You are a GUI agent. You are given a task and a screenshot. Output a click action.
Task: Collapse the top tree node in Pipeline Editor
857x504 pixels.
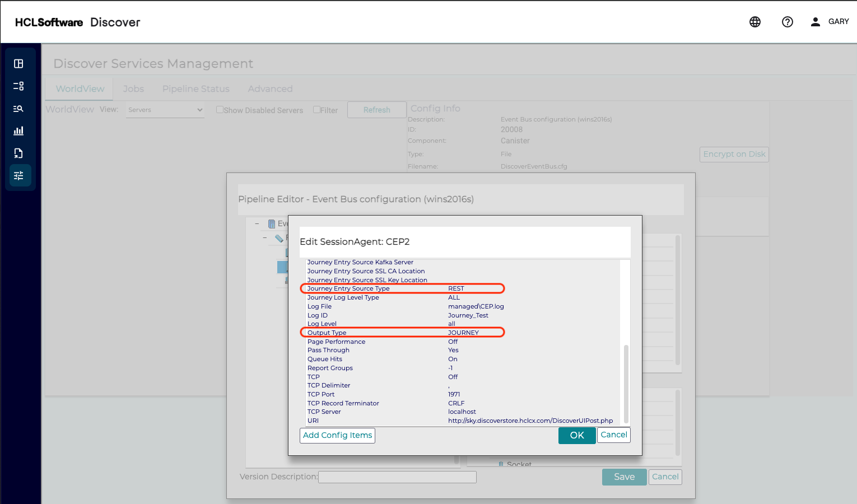(x=257, y=223)
